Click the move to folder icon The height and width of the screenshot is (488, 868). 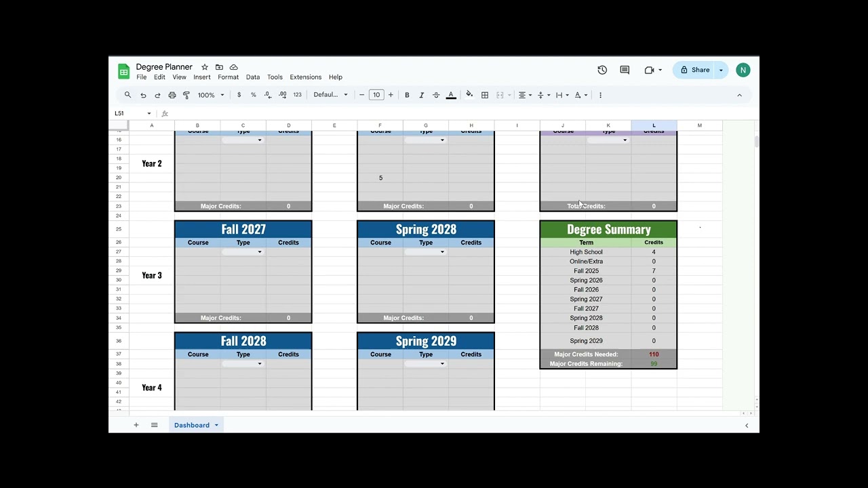pyautogui.click(x=219, y=67)
